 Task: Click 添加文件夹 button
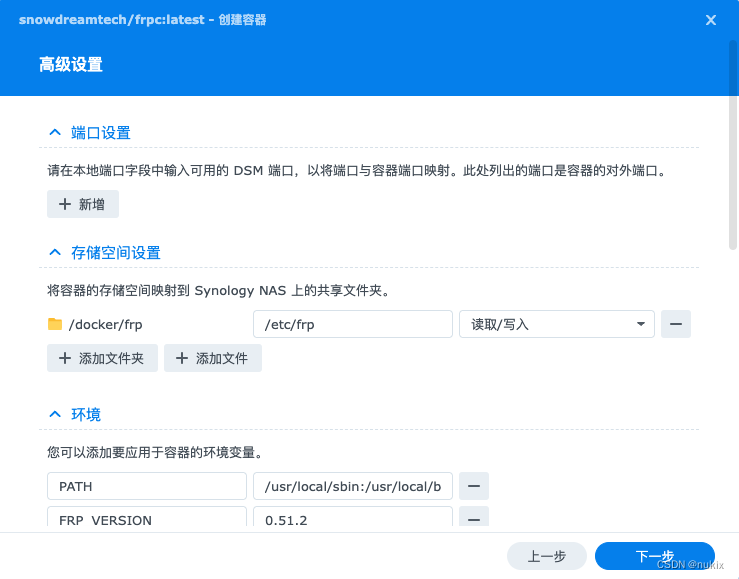coord(102,358)
